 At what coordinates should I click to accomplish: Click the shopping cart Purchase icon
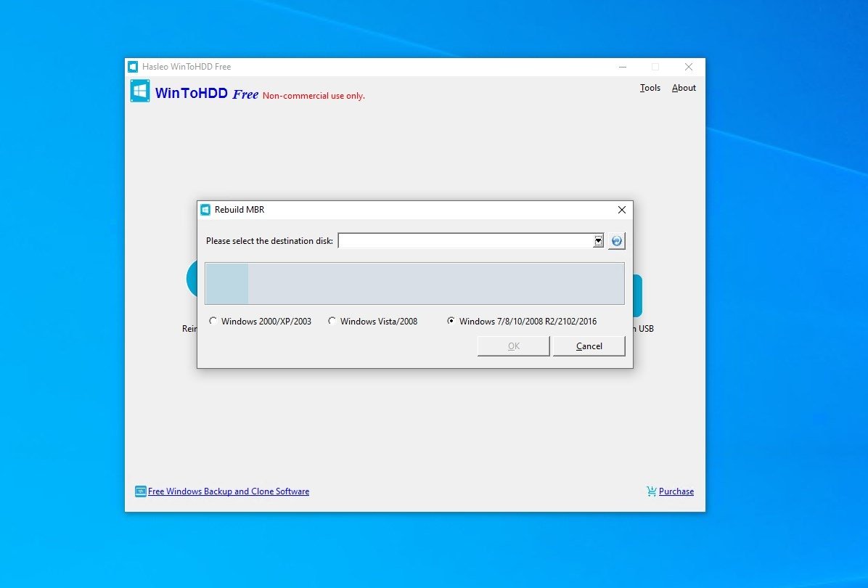(x=652, y=491)
